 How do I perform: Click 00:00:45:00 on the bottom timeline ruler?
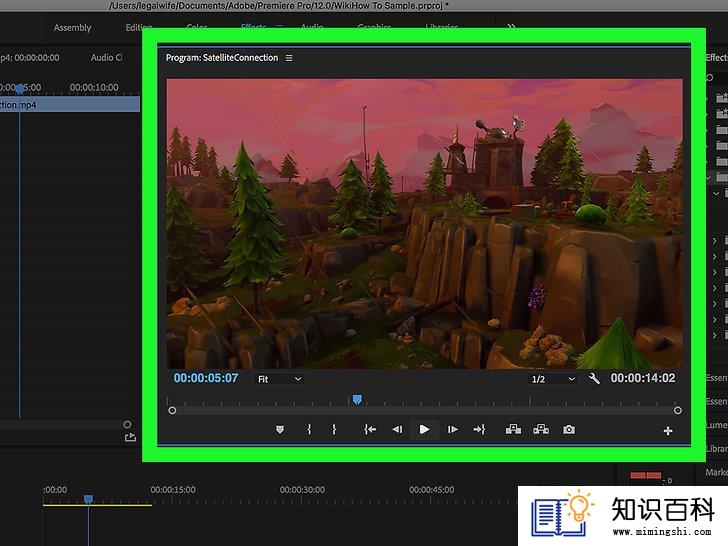[431, 490]
